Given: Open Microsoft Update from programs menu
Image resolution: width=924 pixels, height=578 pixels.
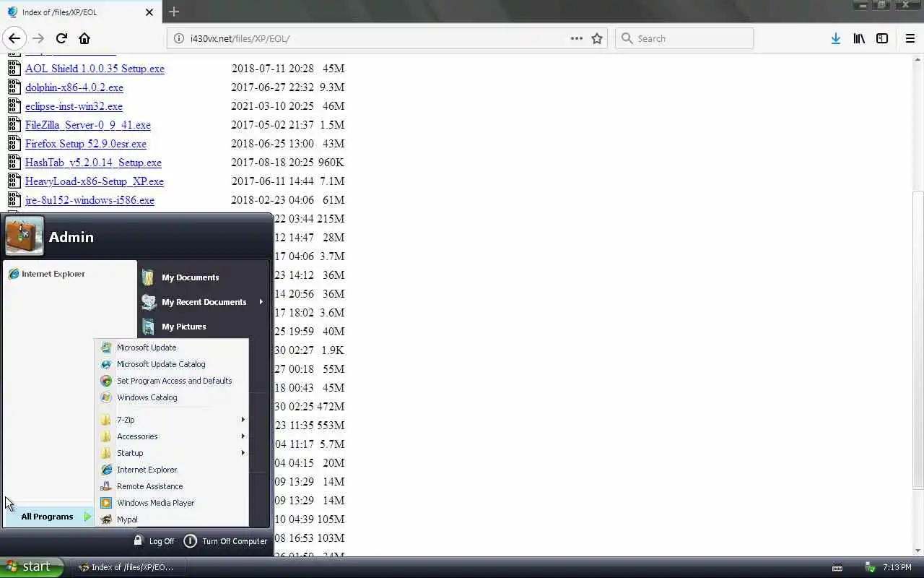Looking at the screenshot, I should coord(173,348).
